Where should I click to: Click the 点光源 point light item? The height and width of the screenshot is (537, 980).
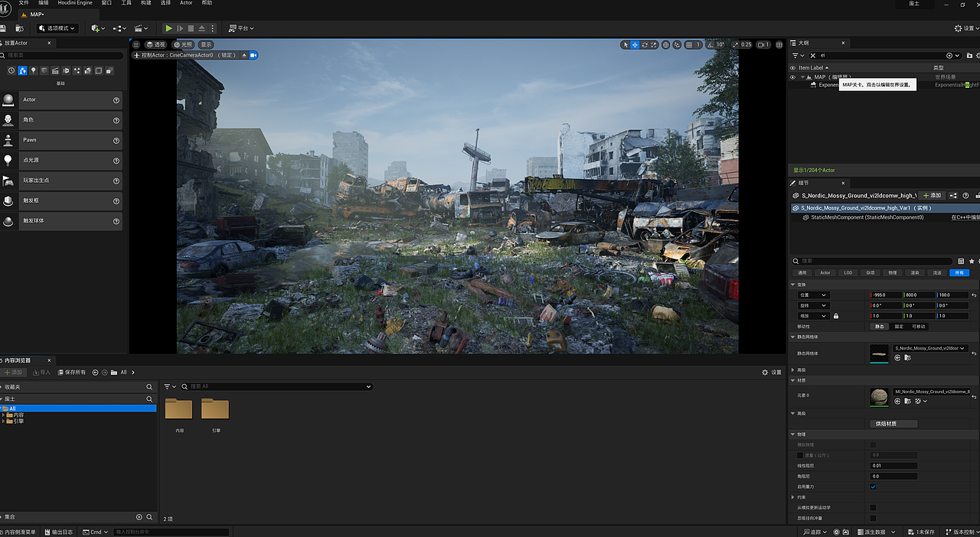click(x=61, y=160)
